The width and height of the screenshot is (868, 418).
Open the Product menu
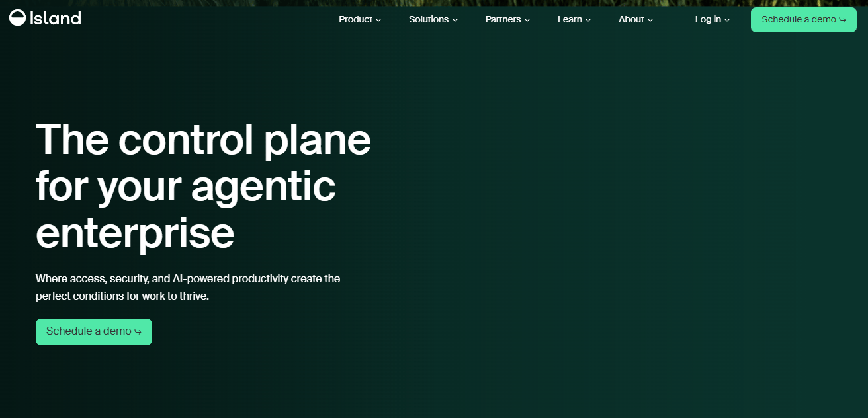360,20
